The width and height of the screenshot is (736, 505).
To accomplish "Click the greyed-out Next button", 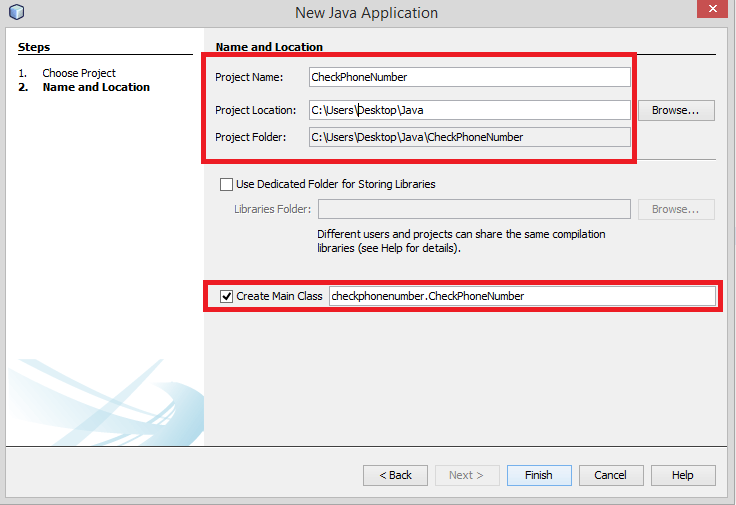I will [466, 475].
